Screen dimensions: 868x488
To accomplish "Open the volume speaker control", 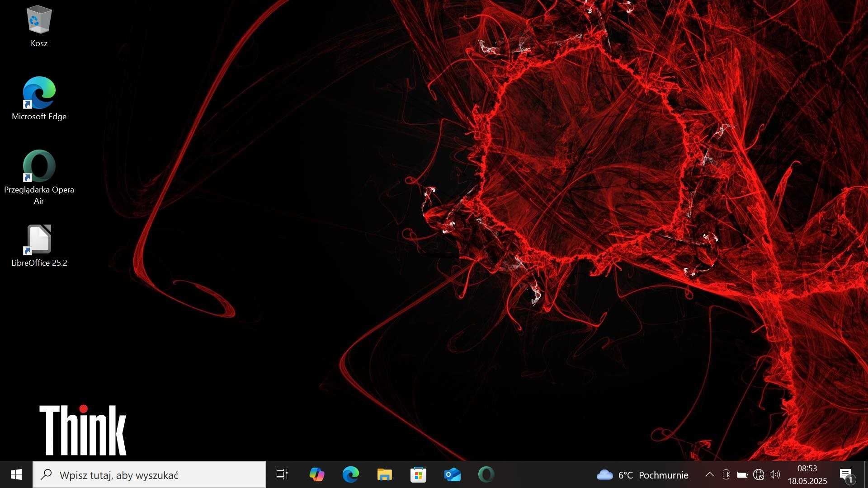I will (775, 474).
